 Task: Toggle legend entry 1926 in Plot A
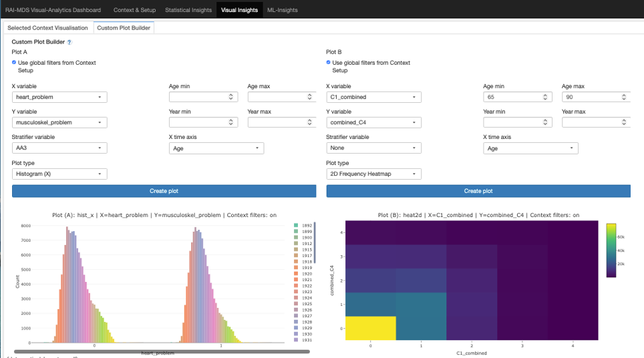click(x=303, y=310)
